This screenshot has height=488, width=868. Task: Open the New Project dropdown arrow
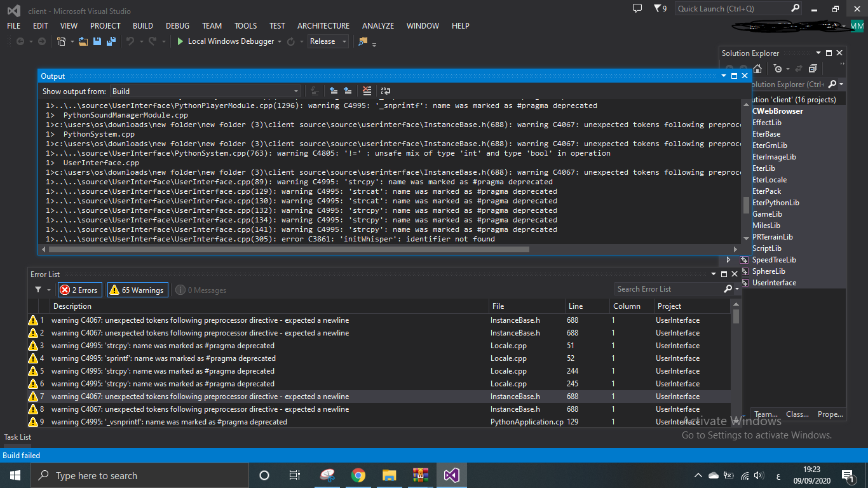click(x=72, y=42)
